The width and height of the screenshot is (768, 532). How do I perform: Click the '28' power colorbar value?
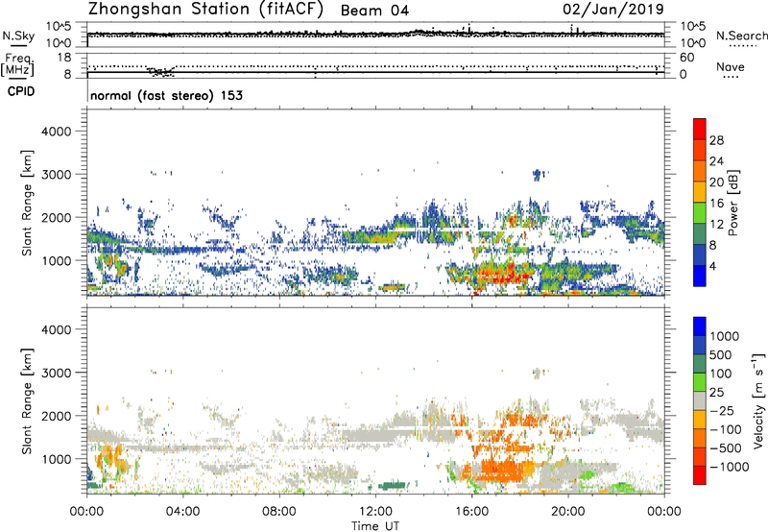point(716,140)
